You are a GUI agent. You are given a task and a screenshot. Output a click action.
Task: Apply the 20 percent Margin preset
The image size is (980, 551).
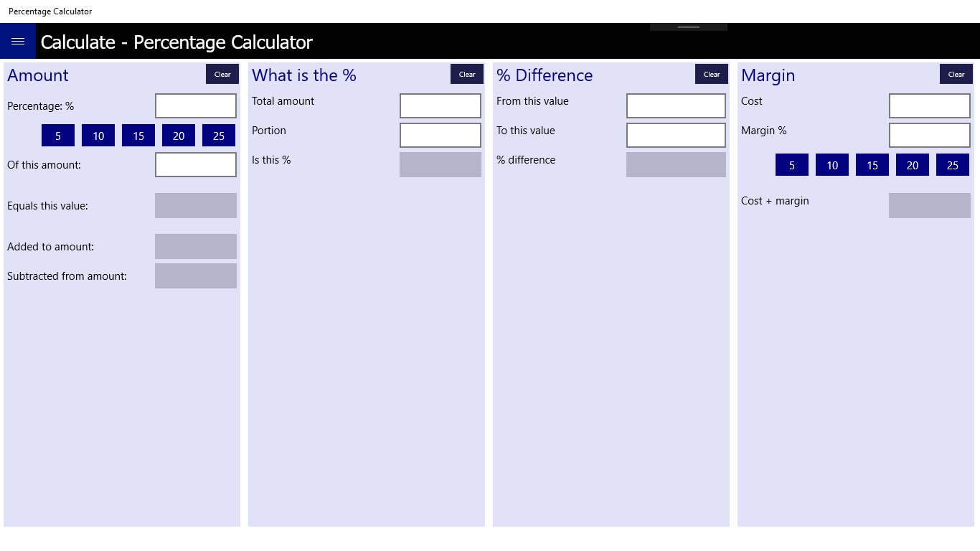[x=913, y=165]
